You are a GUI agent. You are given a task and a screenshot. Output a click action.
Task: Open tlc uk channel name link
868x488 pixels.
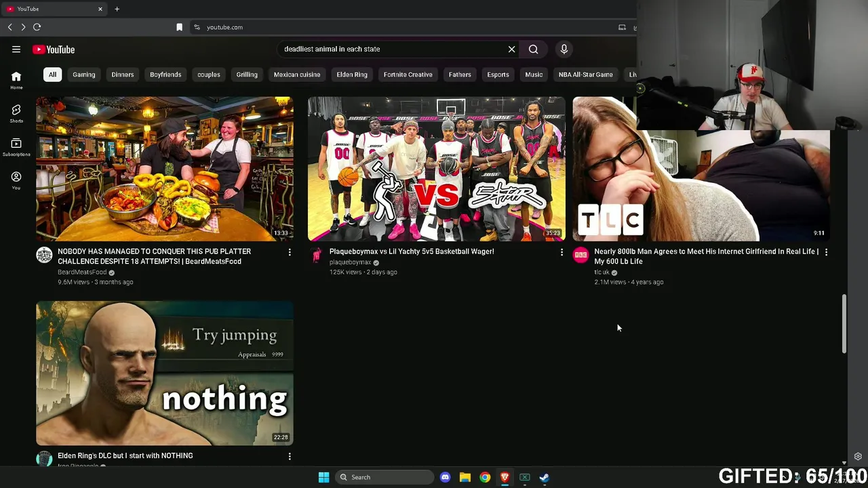601,272
